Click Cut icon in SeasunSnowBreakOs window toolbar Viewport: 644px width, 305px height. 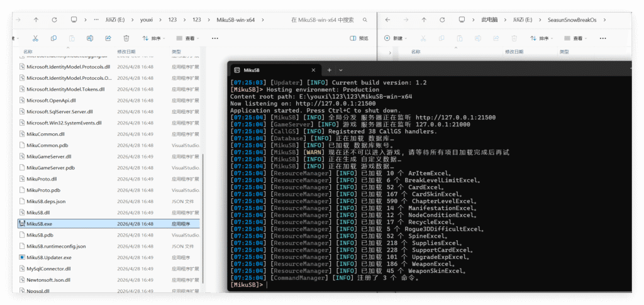tap(423, 38)
